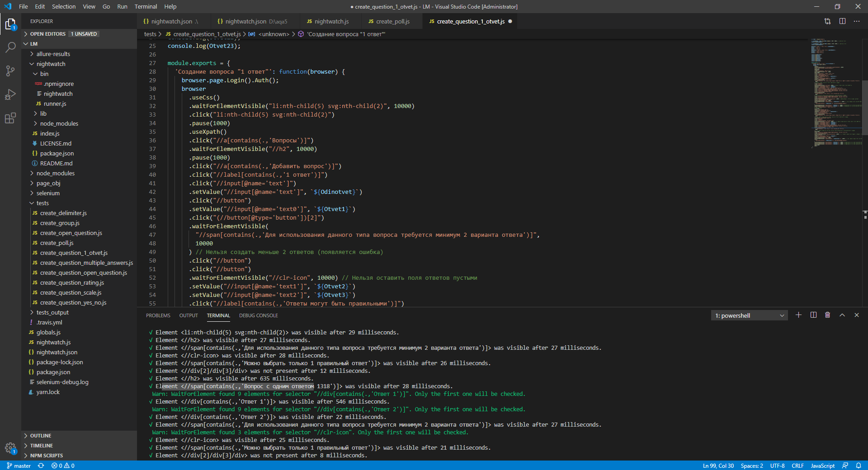Open the Search view in activity bar
868x470 pixels.
pyautogui.click(x=10, y=47)
